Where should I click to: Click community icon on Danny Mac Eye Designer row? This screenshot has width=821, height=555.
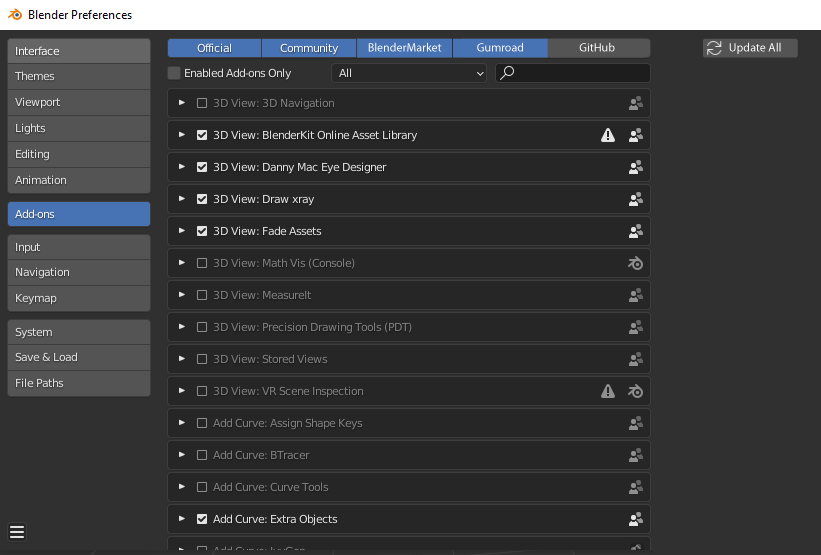(x=636, y=167)
